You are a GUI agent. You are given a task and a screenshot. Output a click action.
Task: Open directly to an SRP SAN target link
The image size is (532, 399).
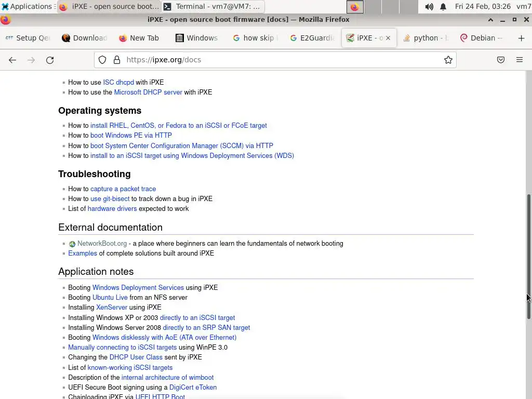[x=206, y=328]
